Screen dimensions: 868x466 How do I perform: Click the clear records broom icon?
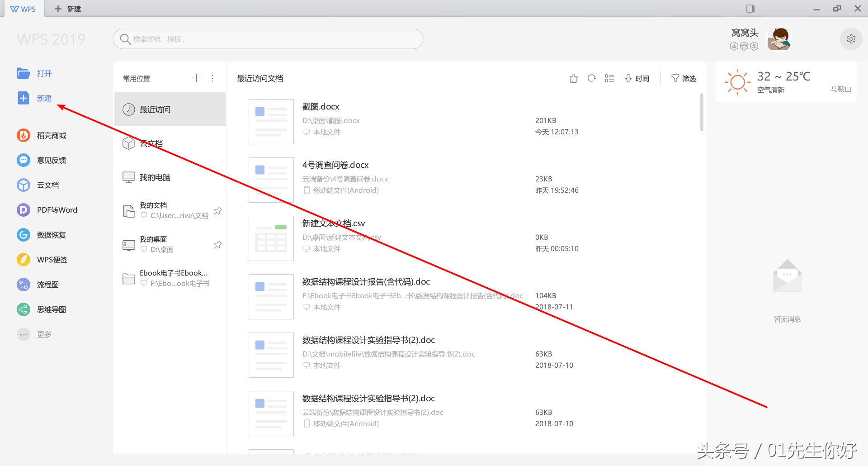click(574, 78)
